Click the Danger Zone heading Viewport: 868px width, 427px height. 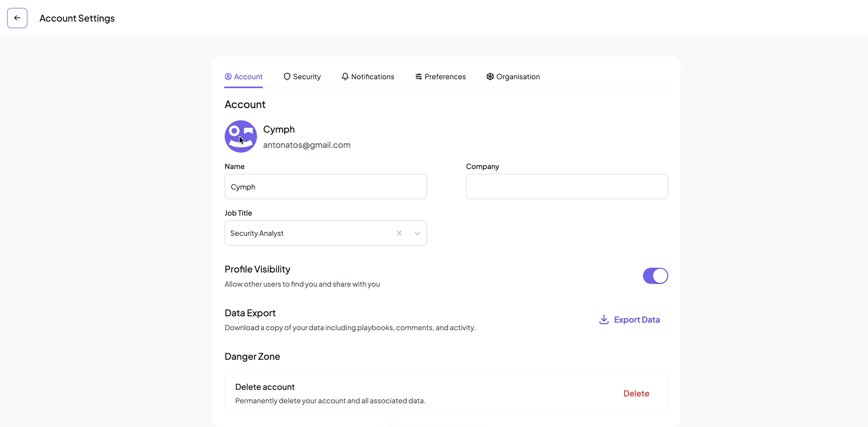click(252, 356)
